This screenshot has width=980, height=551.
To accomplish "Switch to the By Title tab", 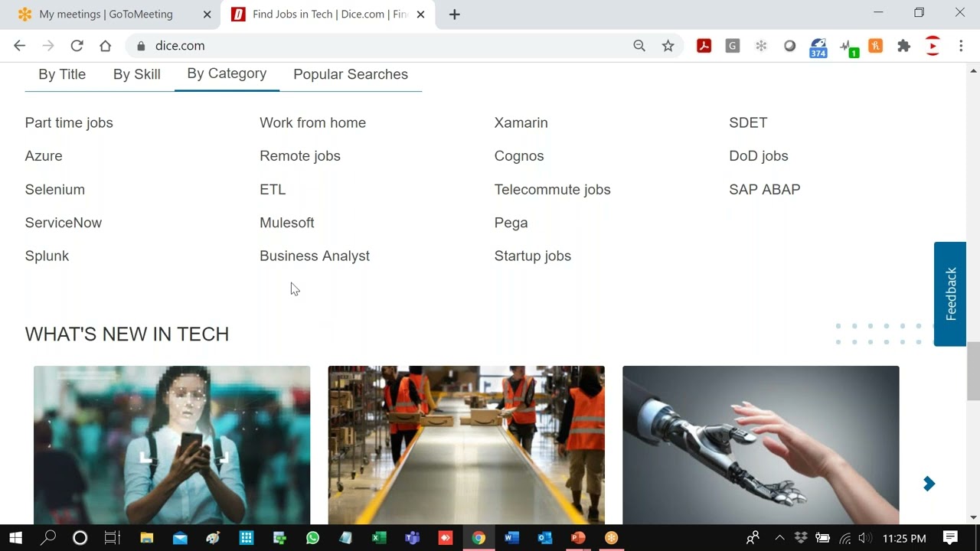I will (x=62, y=74).
